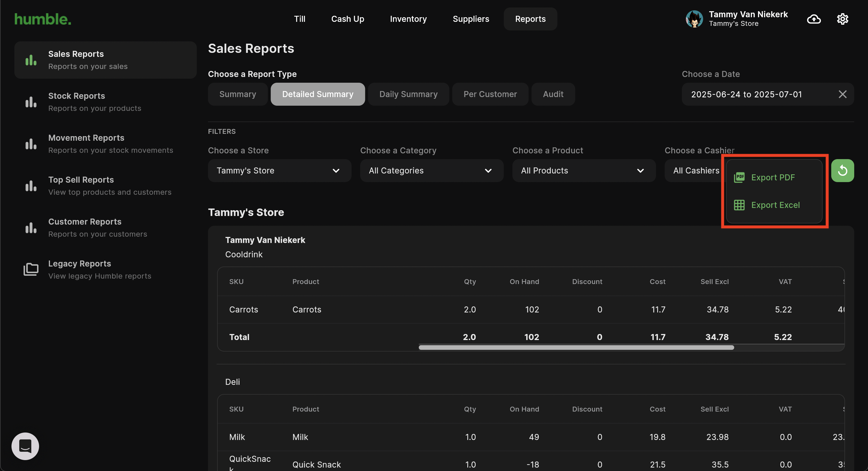Click Carrots product cell
Viewport: 868px width, 471px height.
(307, 309)
